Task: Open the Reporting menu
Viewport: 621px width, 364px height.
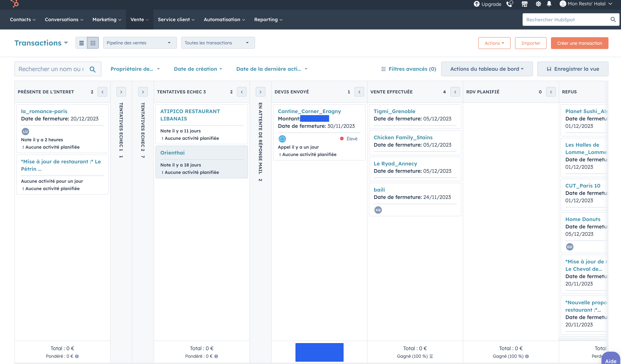Action: [268, 20]
